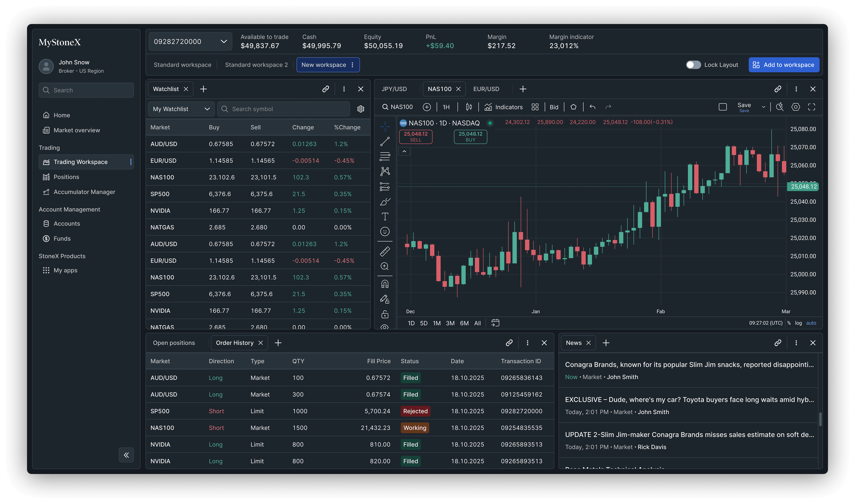855x504 pixels.
Task: Open the account number dropdown
Action: click(x=190, y=41)
